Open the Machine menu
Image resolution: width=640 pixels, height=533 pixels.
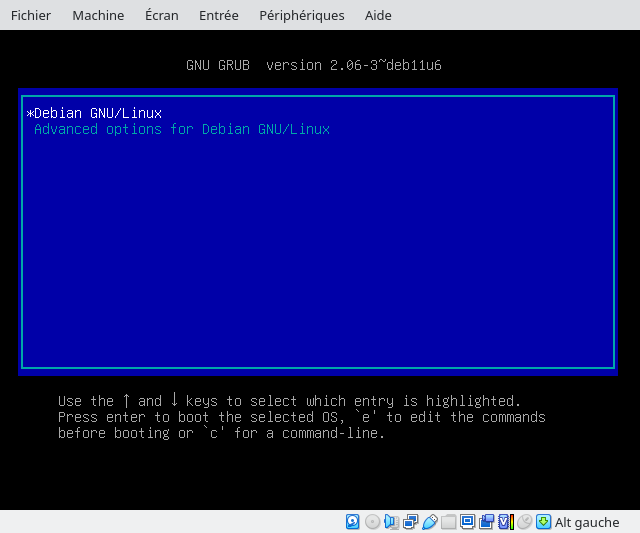coord(98,15)
